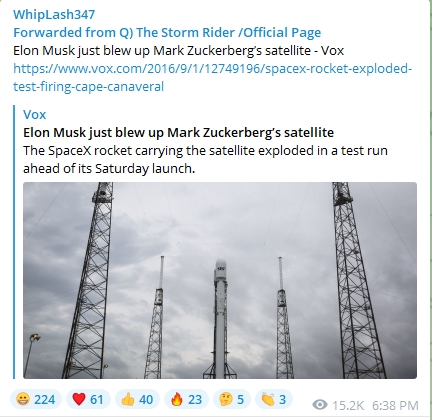This screenshot has width=432, height=420.
Task: Click the Vox site name in preview
Action: 35,114
